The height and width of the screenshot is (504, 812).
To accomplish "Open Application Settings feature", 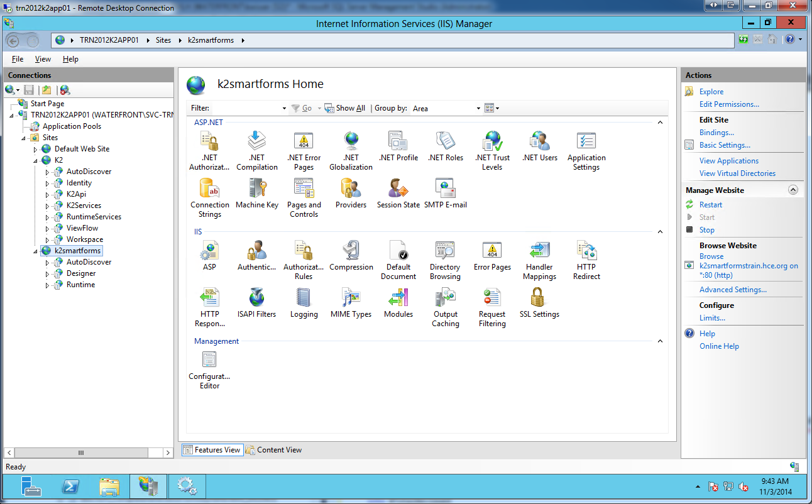I will (x=586, y=151).
